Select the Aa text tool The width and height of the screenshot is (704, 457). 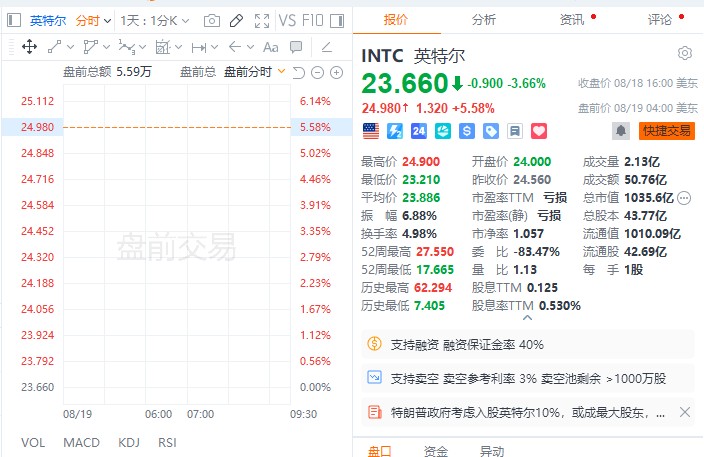[x=271, y=47]
